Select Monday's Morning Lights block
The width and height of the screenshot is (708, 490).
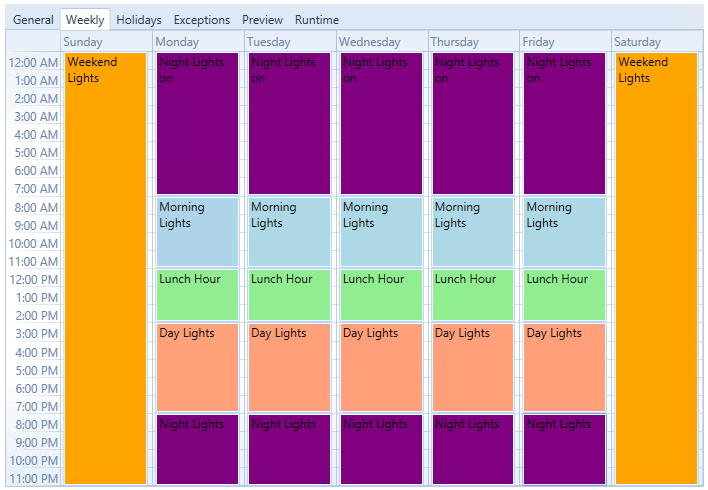(197, 232)
